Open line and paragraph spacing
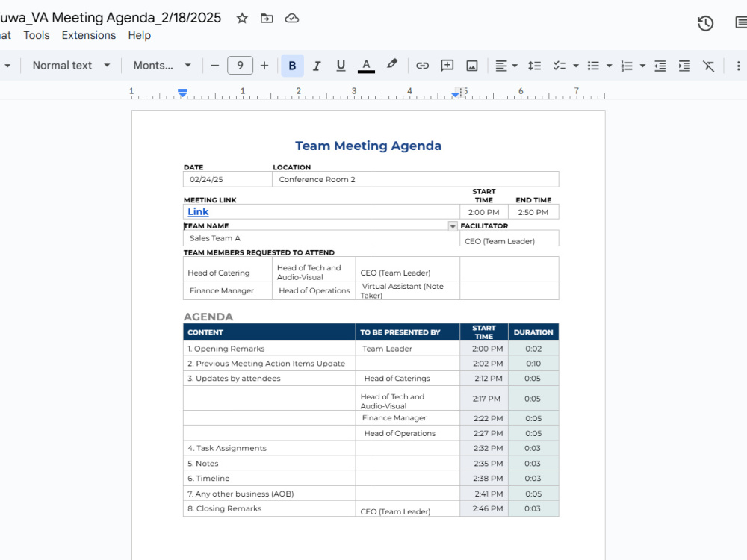The image size is (747, 560). tap(534, 66)
